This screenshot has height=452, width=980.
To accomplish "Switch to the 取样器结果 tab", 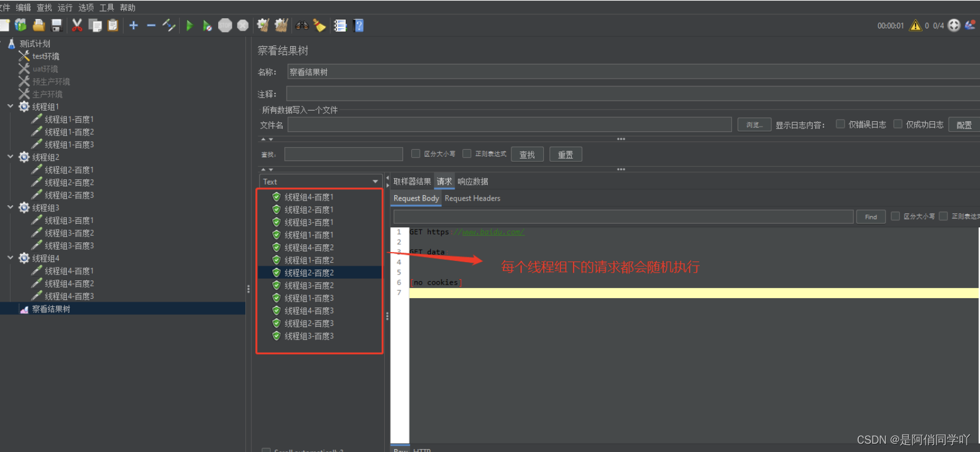I will (413, 181).
